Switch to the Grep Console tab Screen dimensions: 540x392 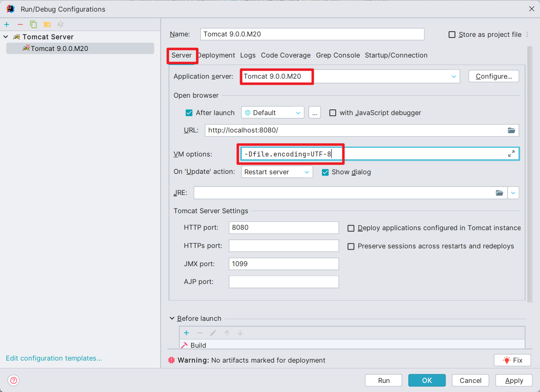coord(338,55)
